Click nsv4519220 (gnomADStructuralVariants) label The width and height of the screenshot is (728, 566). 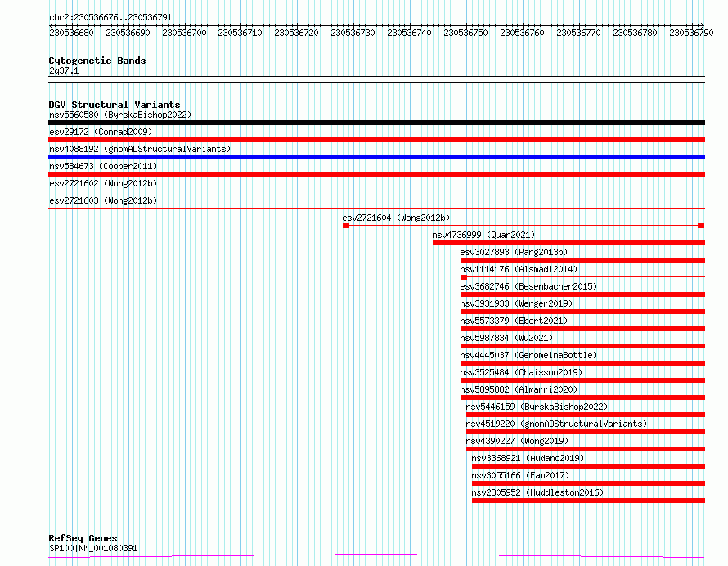[x=556, y=424]
